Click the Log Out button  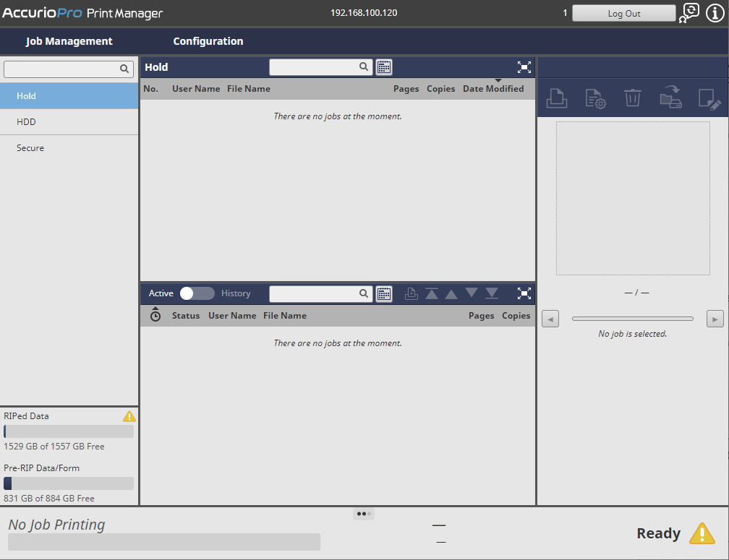pos(623,14)
